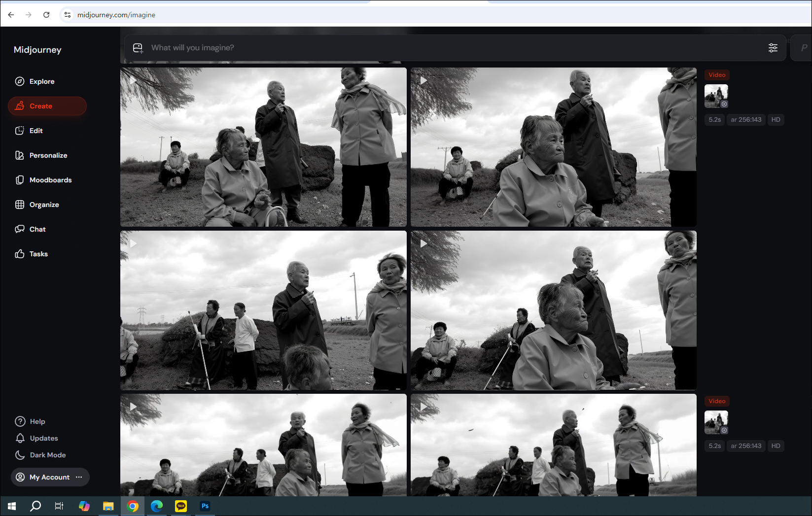Click the Updates bell icon
The height and width of the screenshot is (516, 812).
(20, 438)
